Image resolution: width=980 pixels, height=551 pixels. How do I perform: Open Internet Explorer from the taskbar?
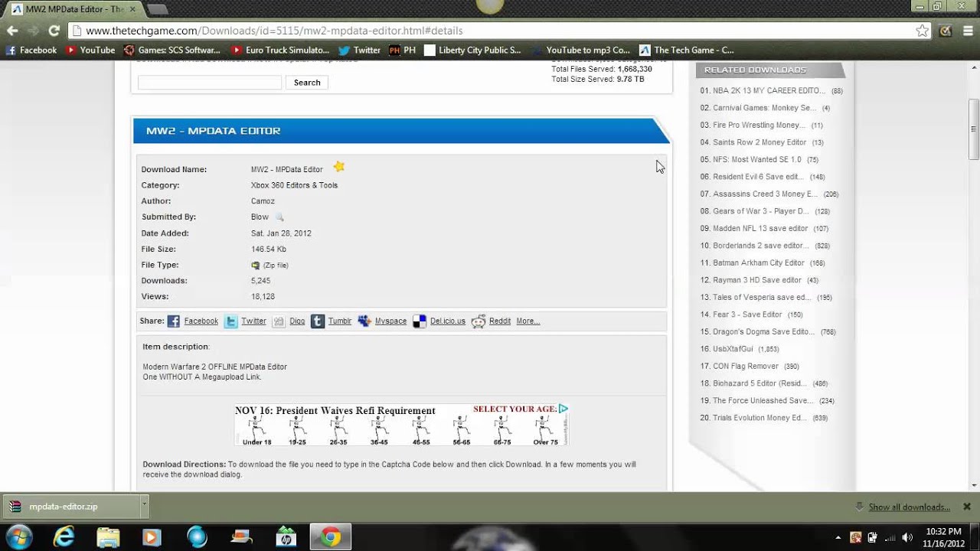[64, 536]
